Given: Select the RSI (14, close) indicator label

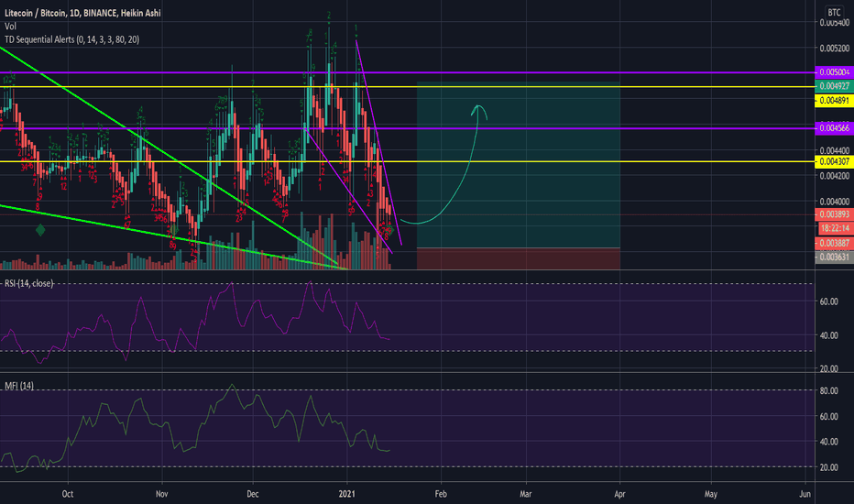Looking at the screenshot, I should click(29, 283).
